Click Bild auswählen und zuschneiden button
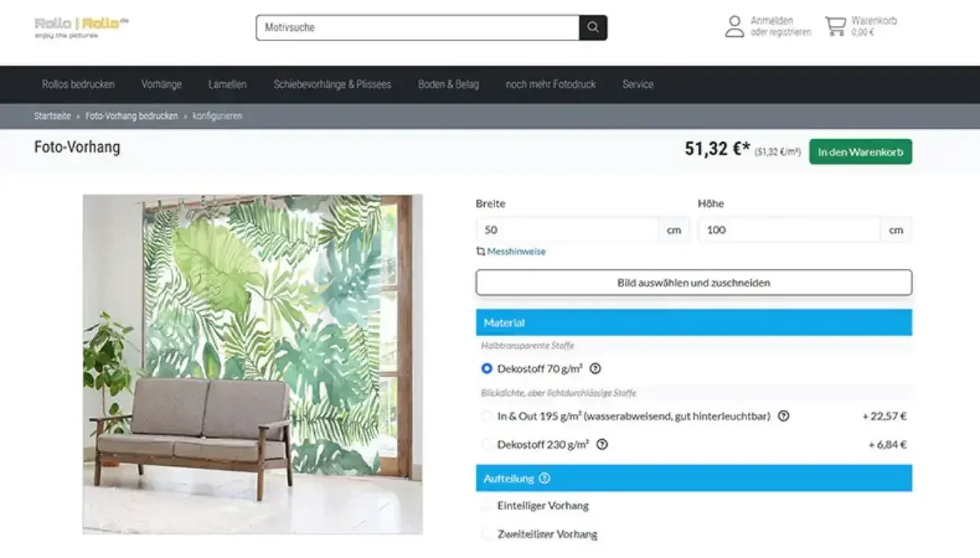 [693, 283]
